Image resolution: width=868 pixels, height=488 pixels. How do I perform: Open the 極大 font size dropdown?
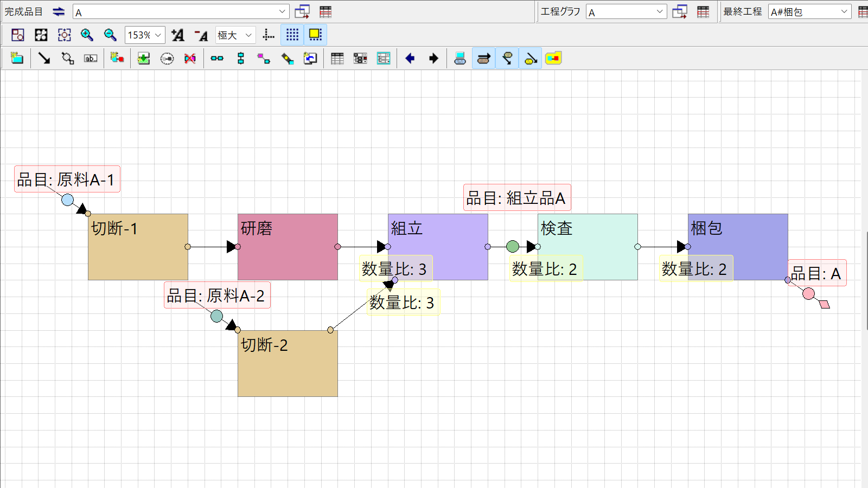pyautogui.click(x=235, y=35)
